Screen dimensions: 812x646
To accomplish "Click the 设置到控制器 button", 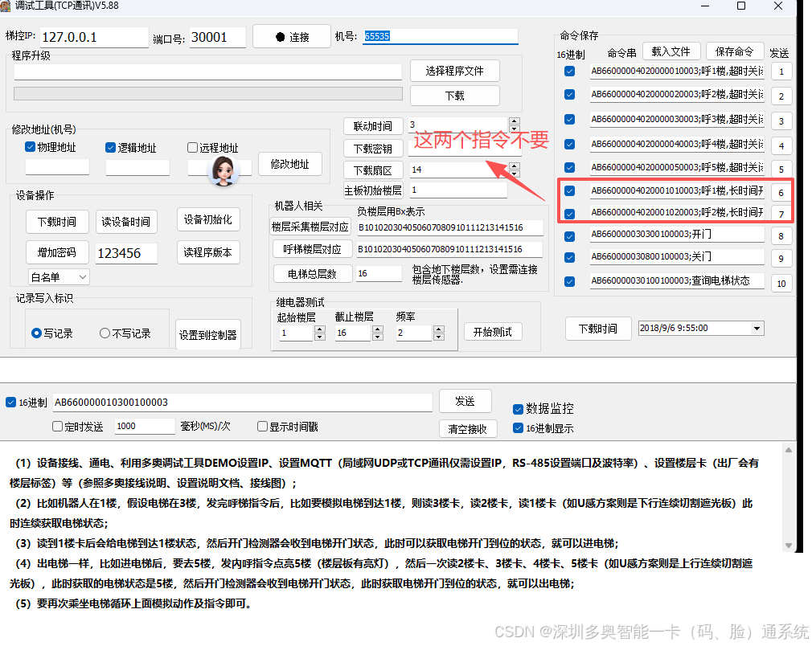I will (208, 335).
